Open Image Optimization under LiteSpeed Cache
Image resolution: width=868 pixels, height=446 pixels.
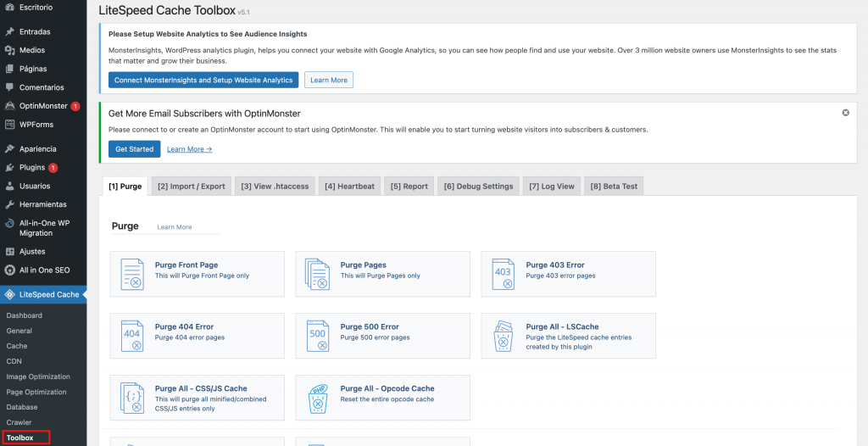click(x=38, y=376)
